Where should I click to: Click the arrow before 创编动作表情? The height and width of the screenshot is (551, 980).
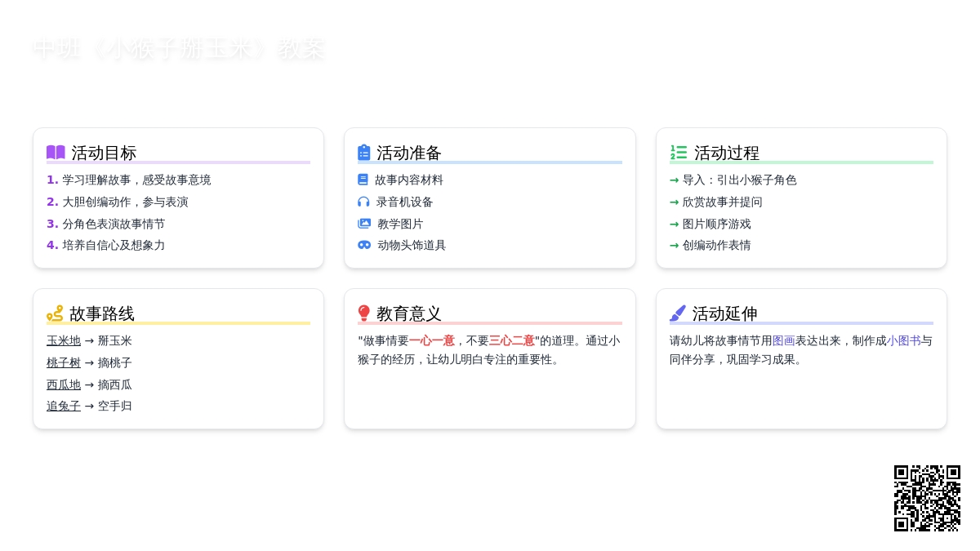click(x=675, y=245)
